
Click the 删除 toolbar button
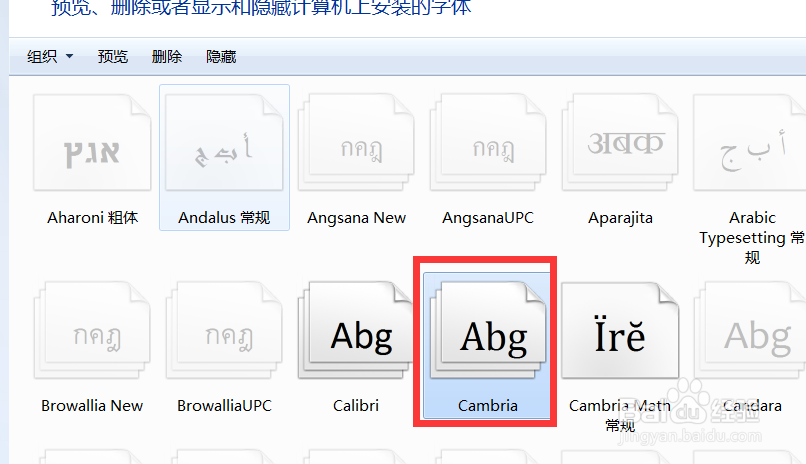167,57
